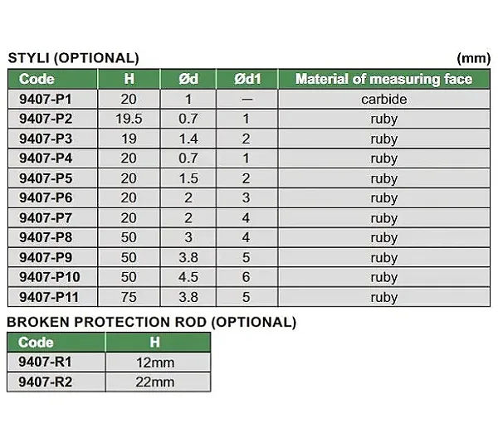Select the 9407-P11 code cell
This screenshot has width=498, height=448.
pos(53,297)
